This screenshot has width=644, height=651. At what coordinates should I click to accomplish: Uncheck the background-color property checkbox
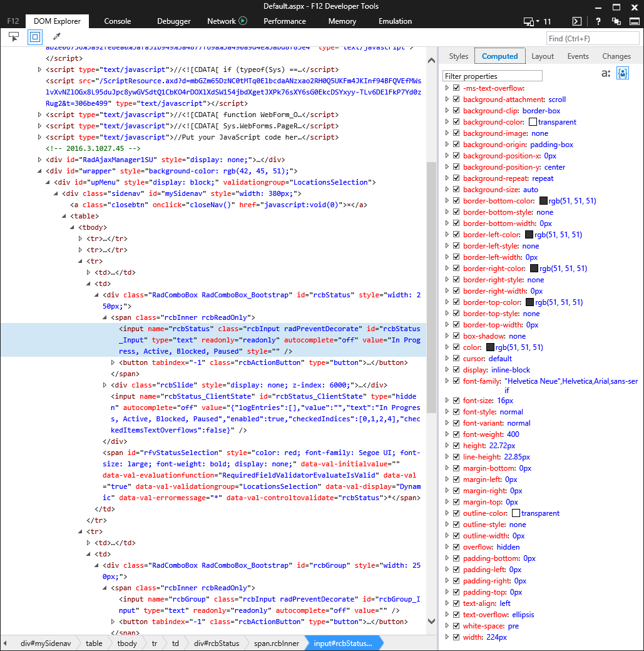(x=456, y=122)
